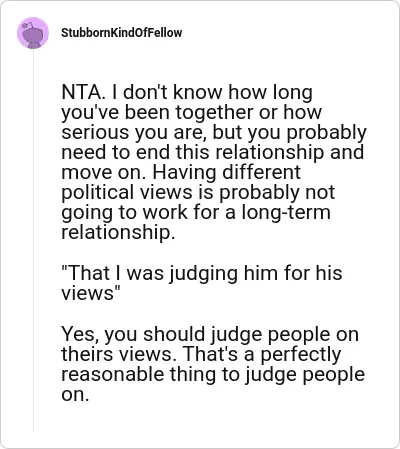Click the phrase "reasonable thing to judge people"
The image size is (400, 449).
pos(213,374)
